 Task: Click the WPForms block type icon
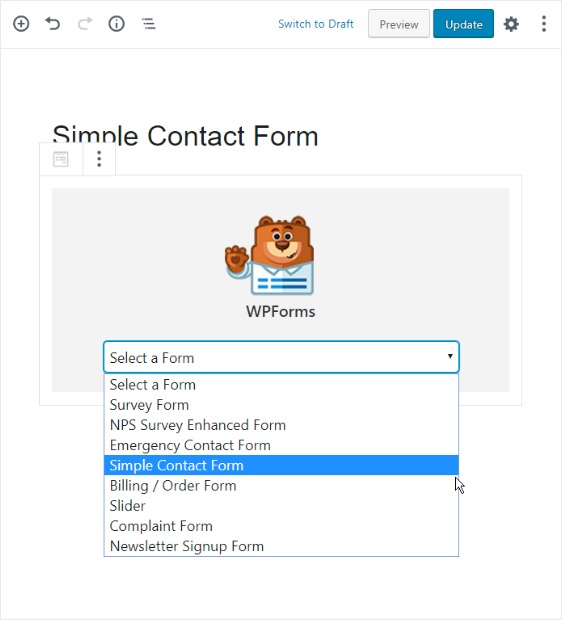[61, 159]
